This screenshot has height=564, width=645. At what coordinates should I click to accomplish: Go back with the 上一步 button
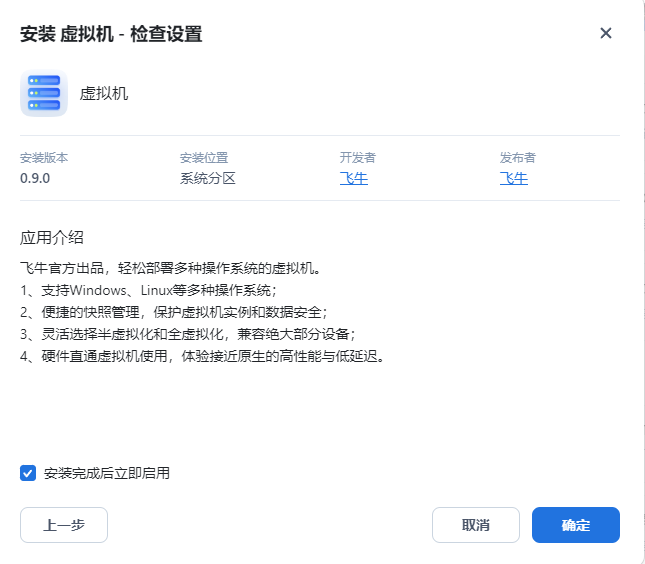[x=64, y=525]
